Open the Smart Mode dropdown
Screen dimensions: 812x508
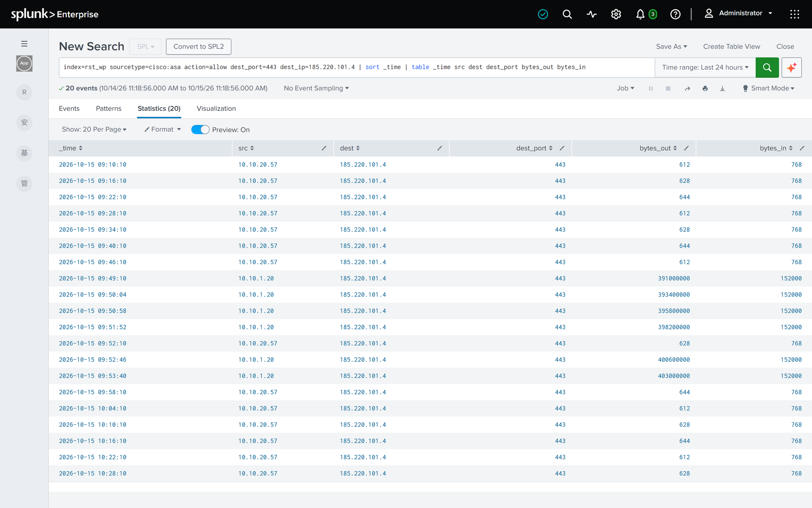[768, 88]
